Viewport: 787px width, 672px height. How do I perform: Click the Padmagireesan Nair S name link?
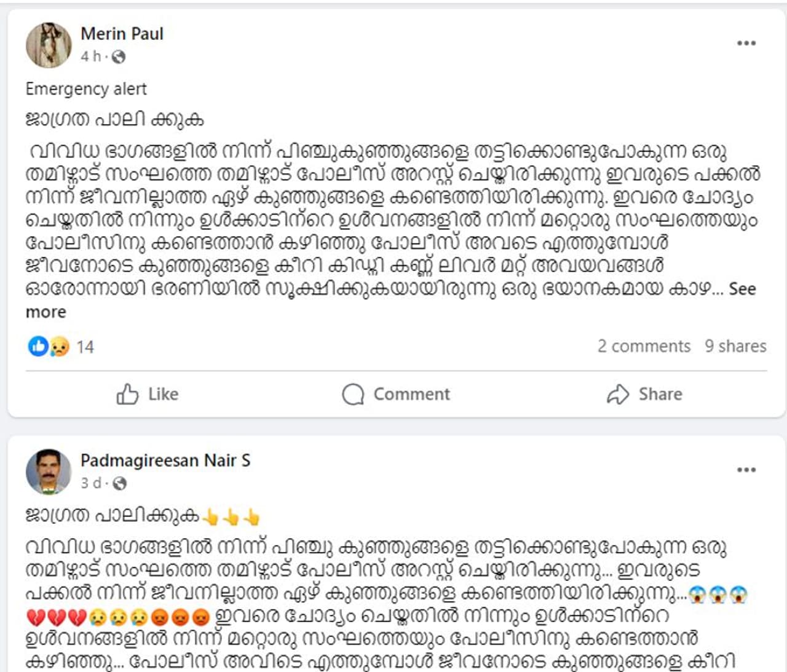pos(165,461)
